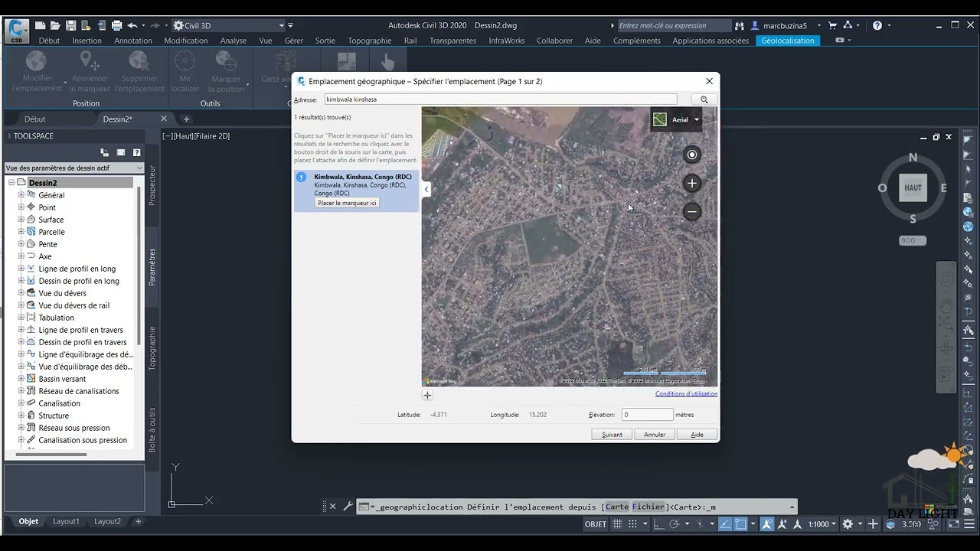Switch to the Dessin2* drawing tab
980x551 pixels.
118,119
